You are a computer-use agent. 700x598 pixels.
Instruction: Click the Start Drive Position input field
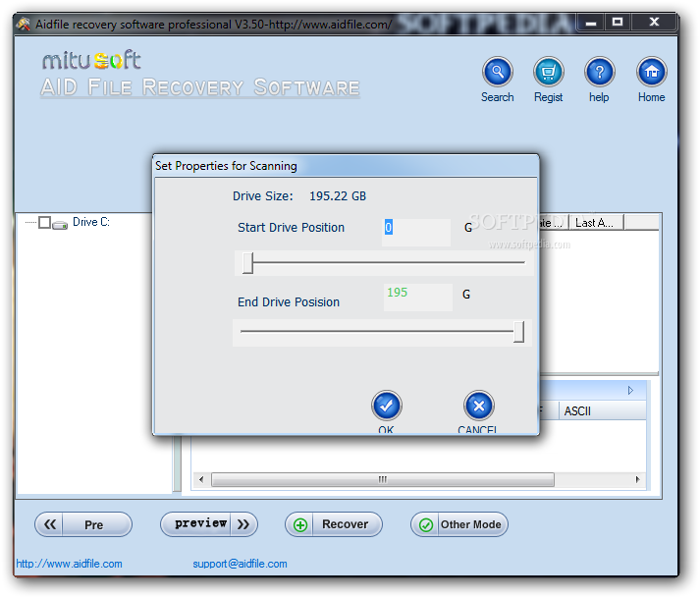(415, 233)
